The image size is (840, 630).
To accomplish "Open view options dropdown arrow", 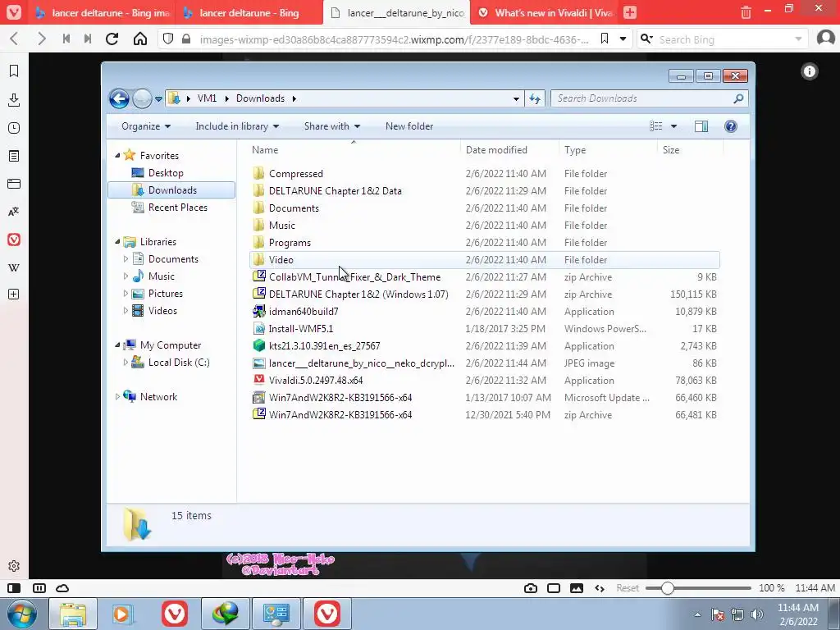I will [x=673, y=126].
